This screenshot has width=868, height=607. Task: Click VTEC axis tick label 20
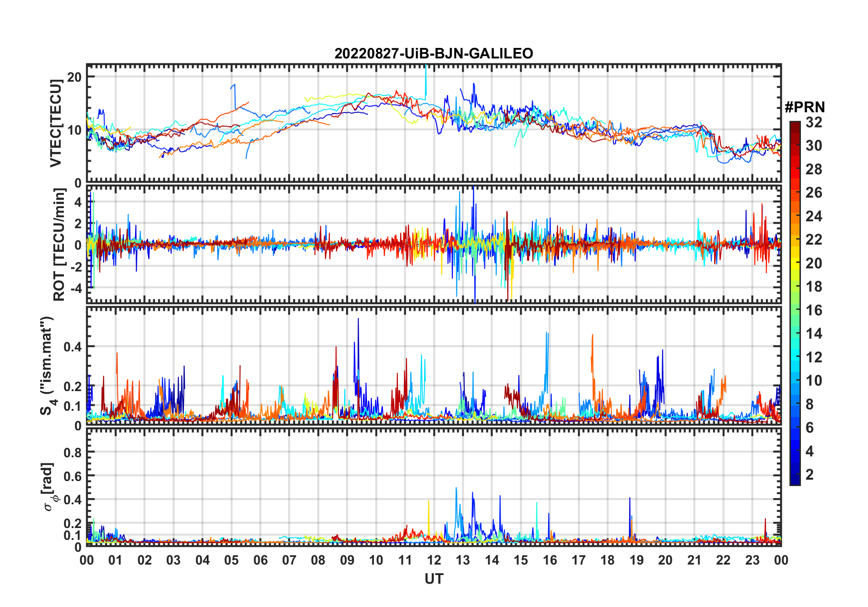coord(75,77)
